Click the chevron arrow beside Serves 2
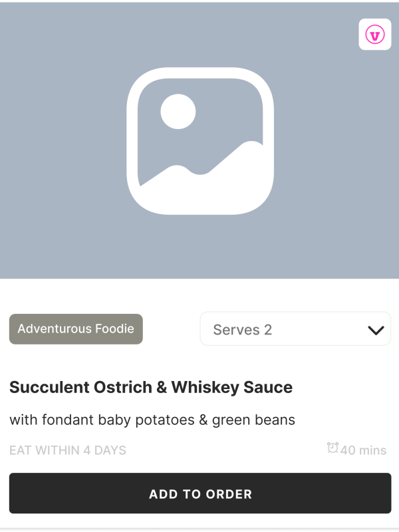This screenshot has height=532, width=399. click(x=376, y=330)
